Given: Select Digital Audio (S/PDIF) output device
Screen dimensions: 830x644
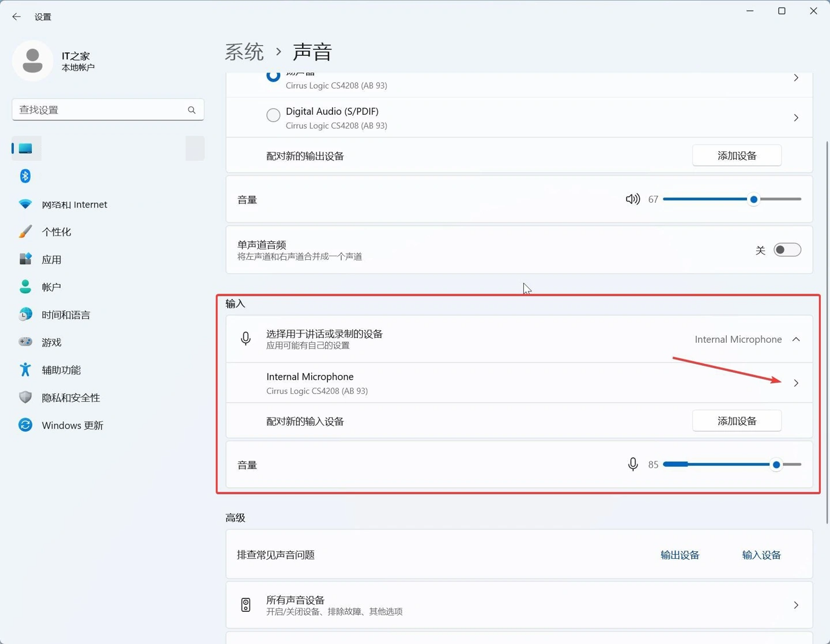Looking at the screenshot, I should pos(273,115).
